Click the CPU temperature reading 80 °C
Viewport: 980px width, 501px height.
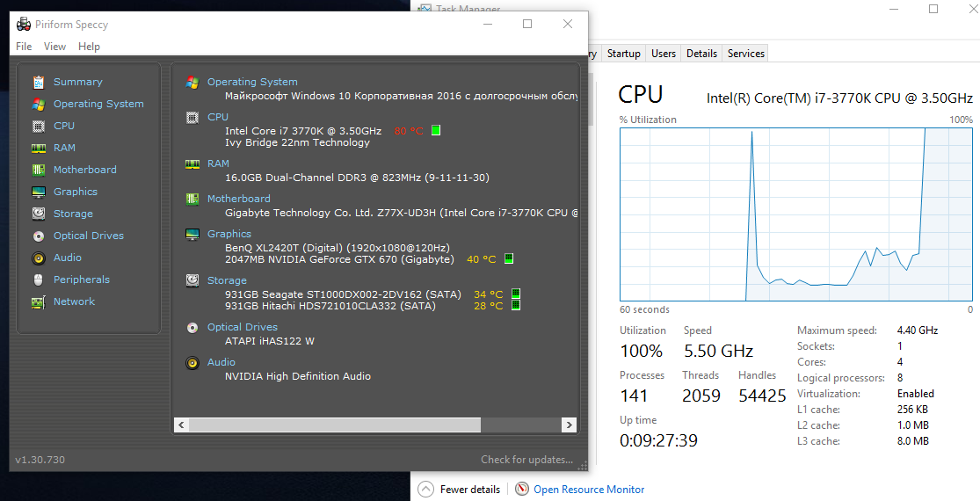(409, 131)
